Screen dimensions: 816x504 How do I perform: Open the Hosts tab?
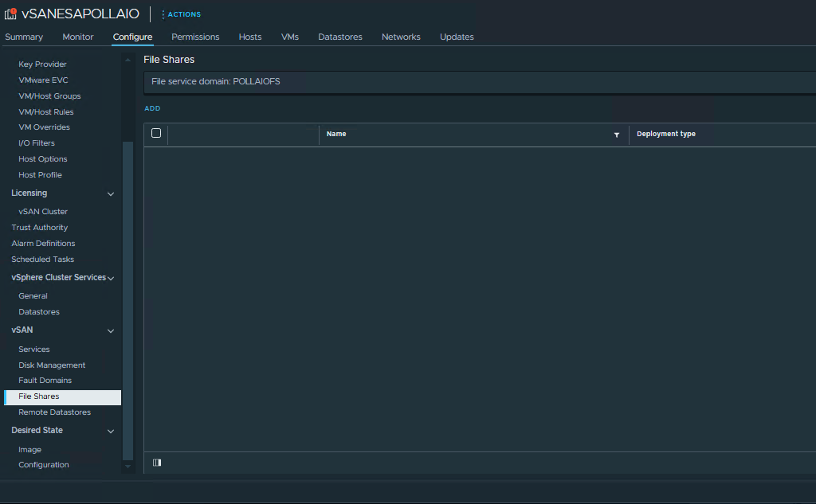click(x=250, y=37)
